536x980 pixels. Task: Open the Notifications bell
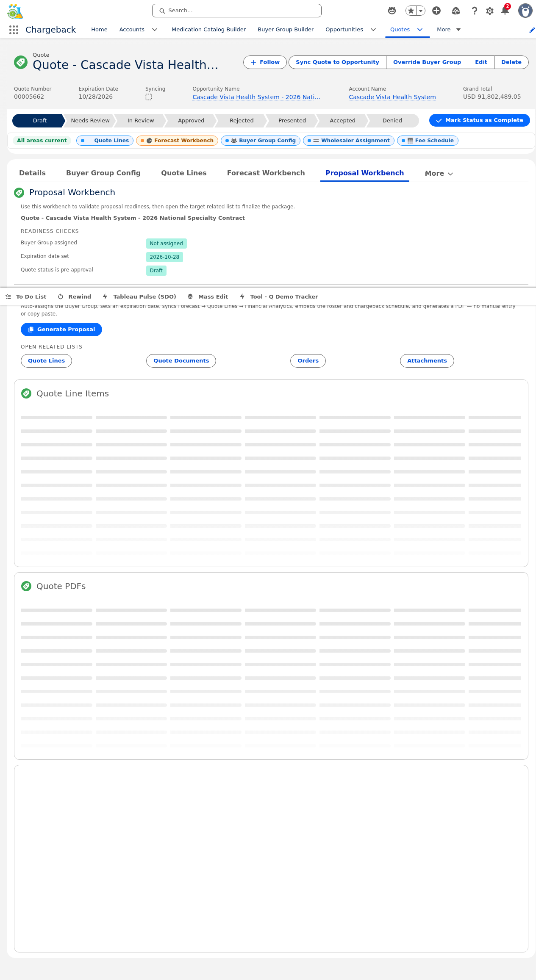(x=505, y=11)
